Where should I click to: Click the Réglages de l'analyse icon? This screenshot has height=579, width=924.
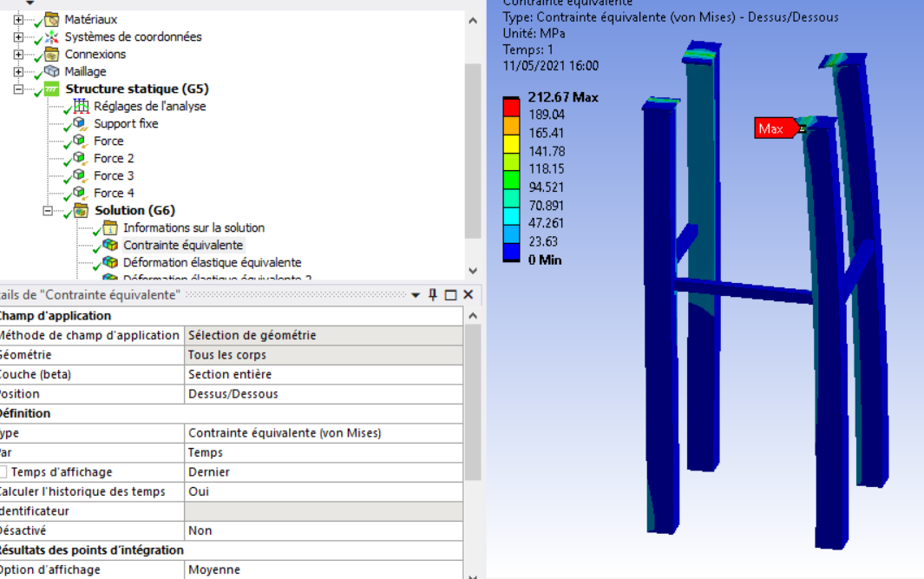pyautogui.click(x=82, y=106)
